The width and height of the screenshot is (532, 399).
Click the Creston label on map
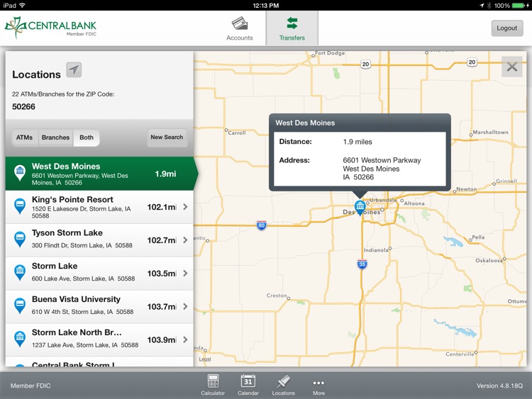(x=277, y=296)
